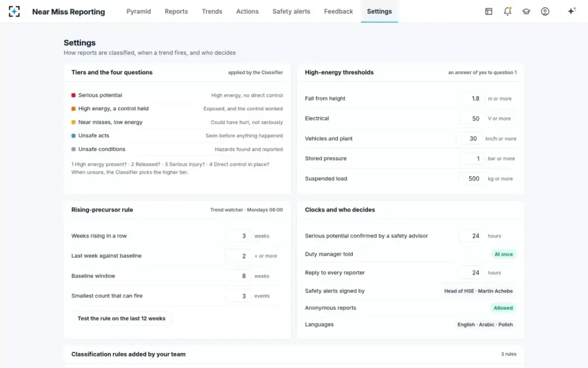Open the notifications bell

[508, 11]
